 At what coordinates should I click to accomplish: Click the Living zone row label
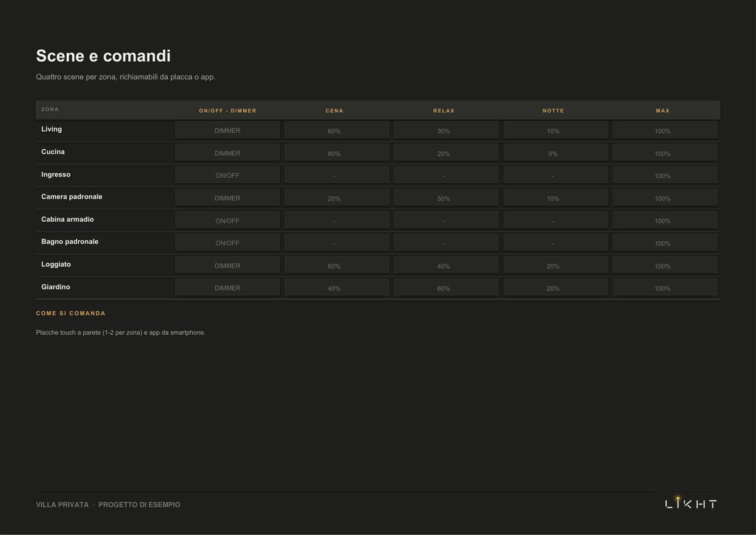point(52,129)
